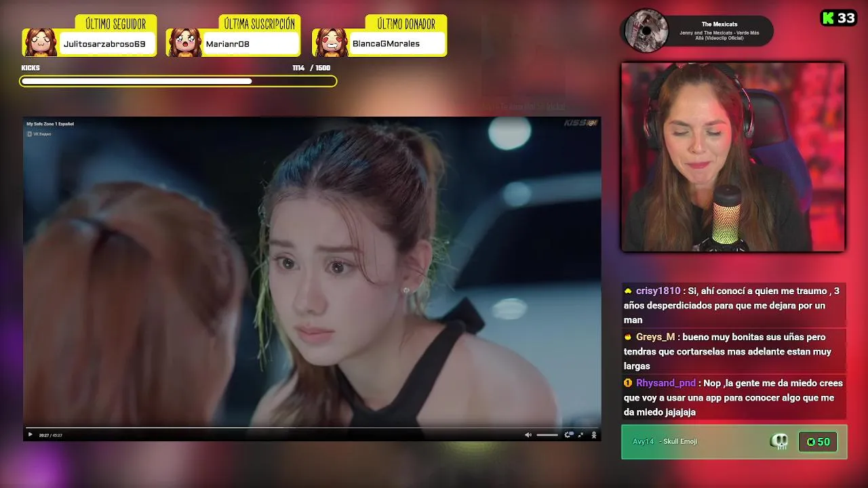Click the Skull Emoji icon in gift alert

click(779, 442)
